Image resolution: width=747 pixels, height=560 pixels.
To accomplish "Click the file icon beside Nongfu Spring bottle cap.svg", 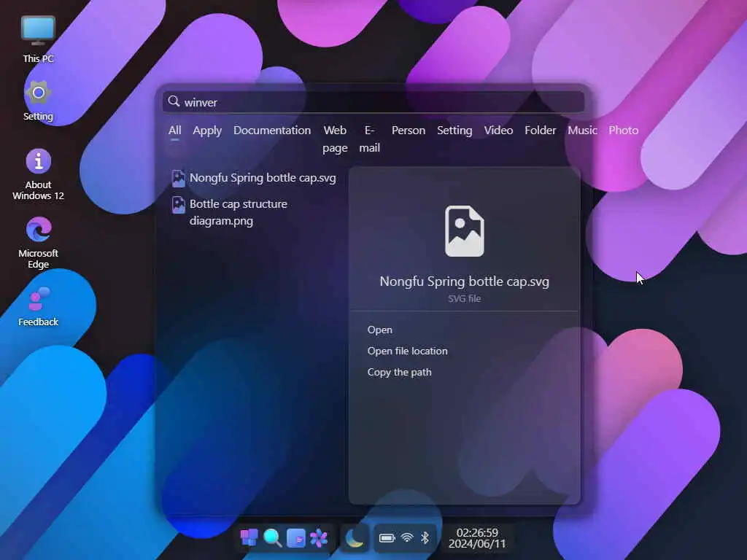I will click(x=178, y=178).
